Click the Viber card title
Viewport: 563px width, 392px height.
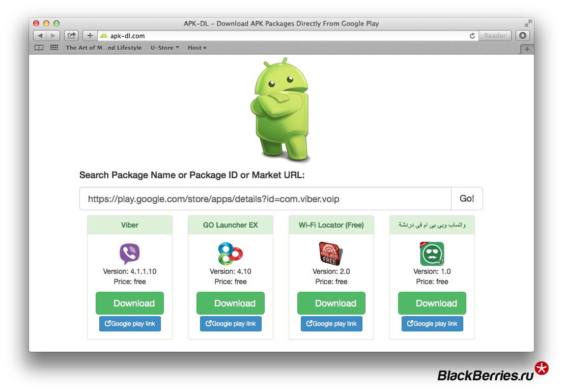tap(130, 225)
